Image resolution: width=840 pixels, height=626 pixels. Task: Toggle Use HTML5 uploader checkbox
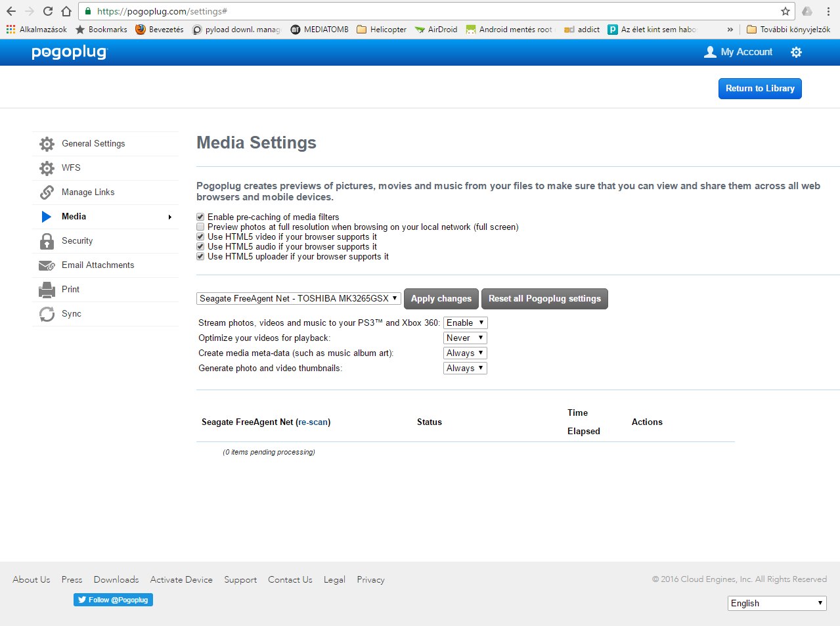(x=200, y=256)
